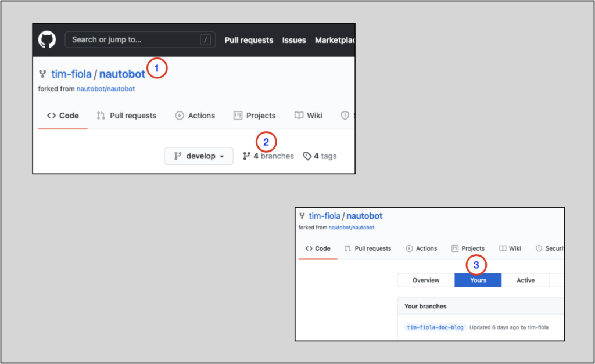Open the develop branch dropdown

(199, 156)
